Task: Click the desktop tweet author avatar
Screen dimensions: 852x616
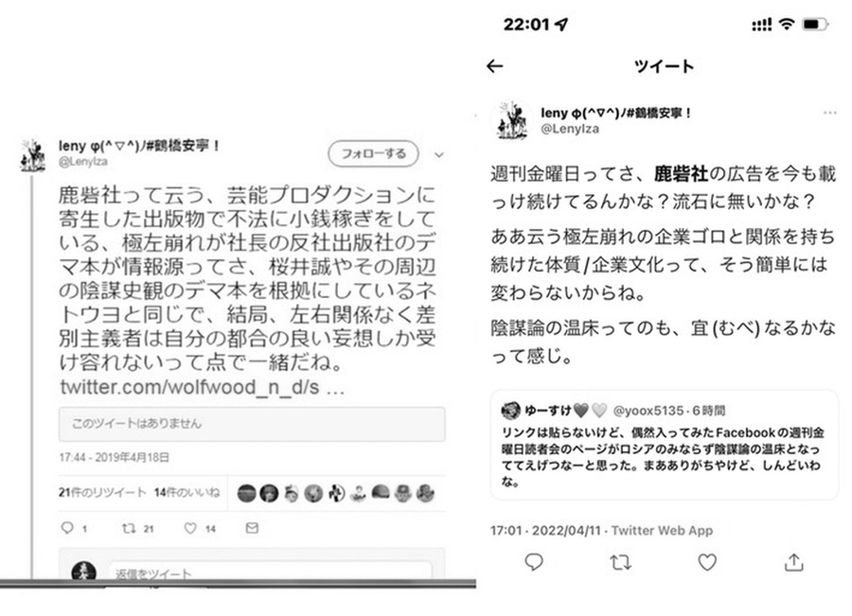Action: coord(33,155)
